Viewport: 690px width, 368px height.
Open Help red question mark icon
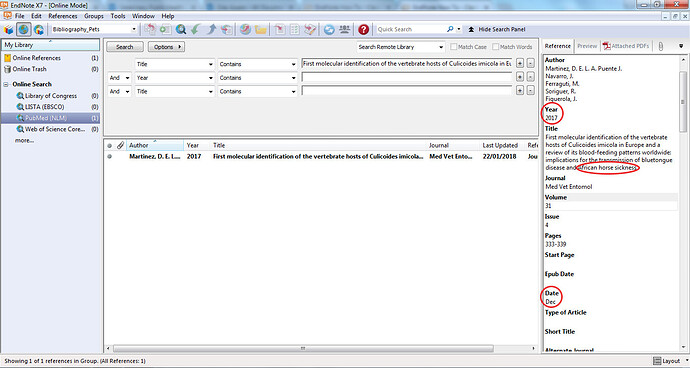pos(363,29)
